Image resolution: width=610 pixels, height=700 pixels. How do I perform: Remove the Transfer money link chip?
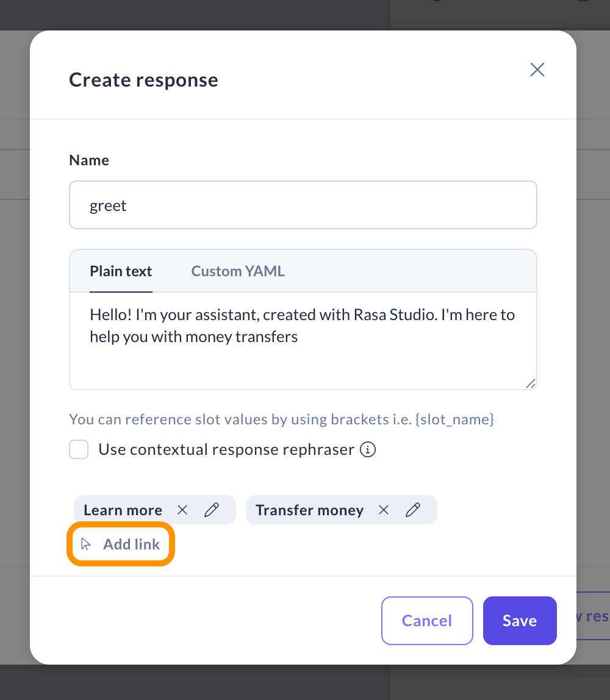(x=383, y=510)
